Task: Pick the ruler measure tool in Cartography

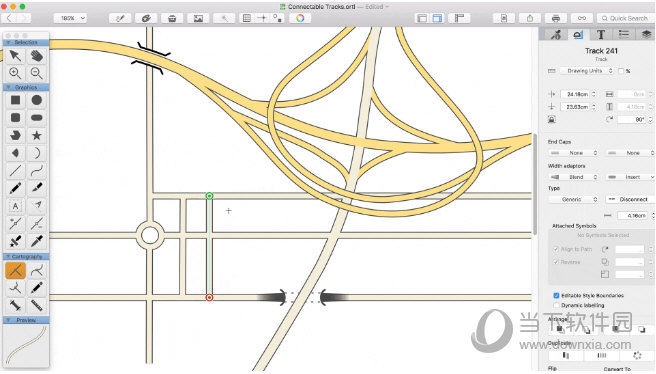Action: coord(37,305)
